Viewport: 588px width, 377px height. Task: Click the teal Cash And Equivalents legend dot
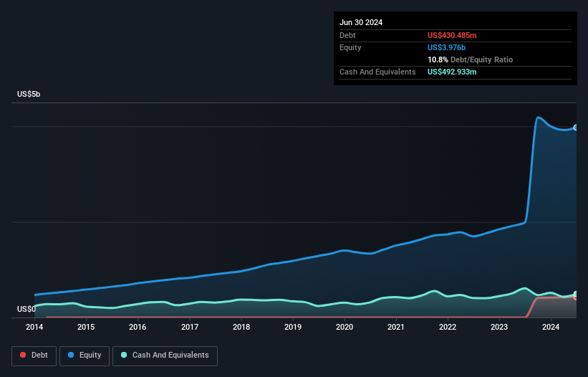[x=124, y=355]
